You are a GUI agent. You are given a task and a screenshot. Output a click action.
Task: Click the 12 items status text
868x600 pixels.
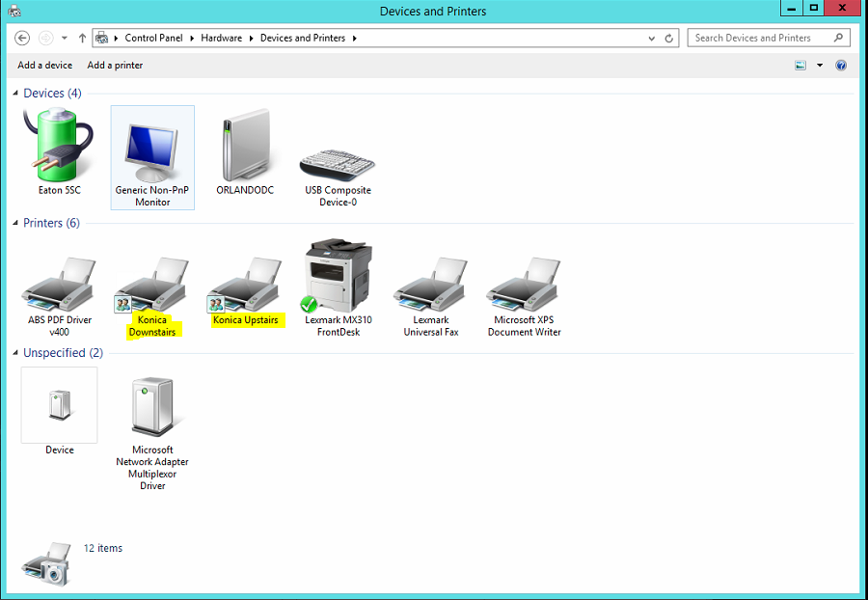103,548
